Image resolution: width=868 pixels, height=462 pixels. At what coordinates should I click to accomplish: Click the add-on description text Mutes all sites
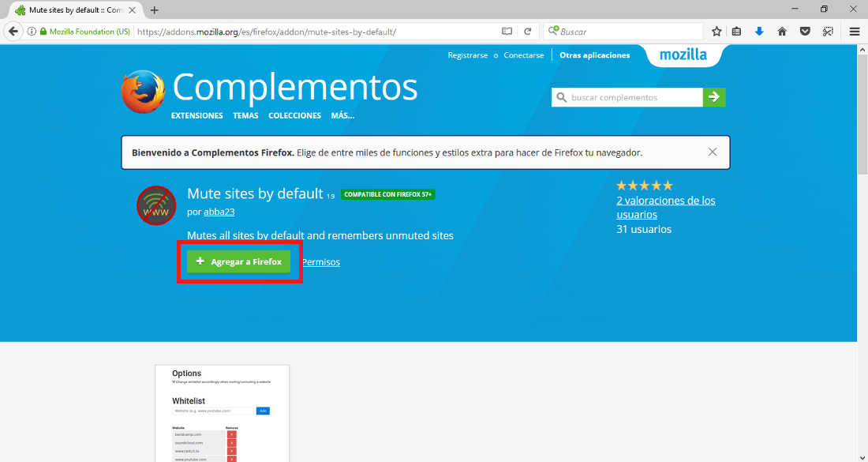coord(320,235)
